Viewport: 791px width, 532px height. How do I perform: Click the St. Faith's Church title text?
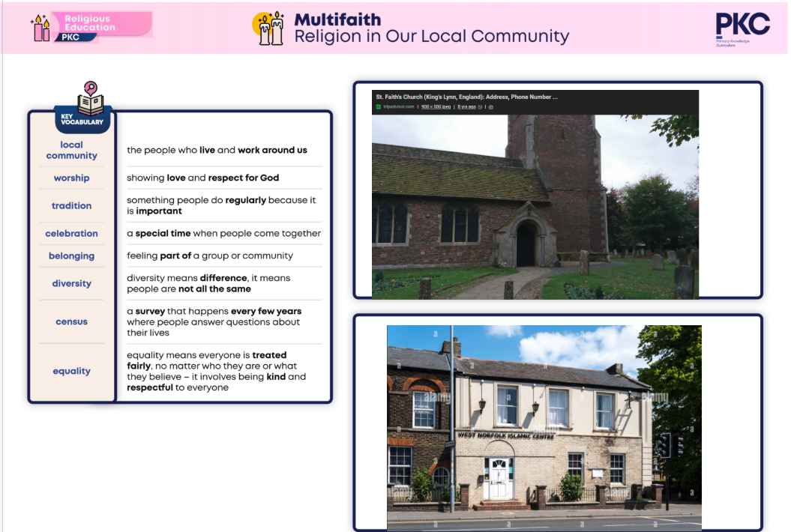coord(466,97)
